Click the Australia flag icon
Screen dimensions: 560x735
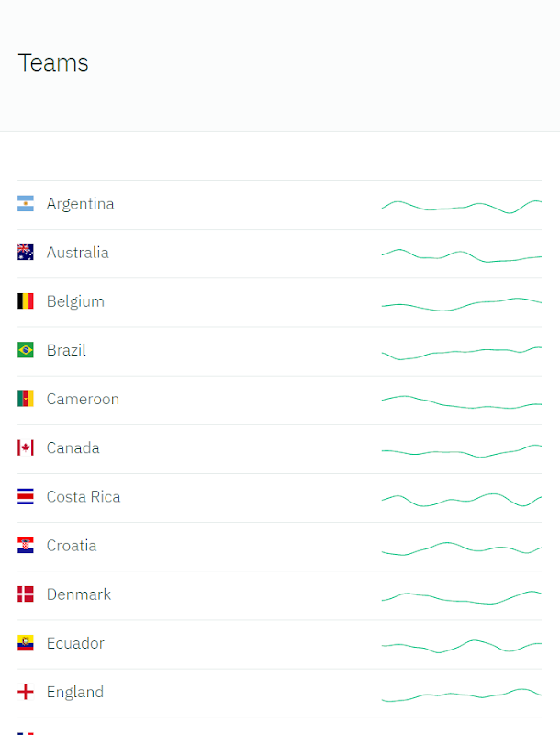[x=26, y=253]
